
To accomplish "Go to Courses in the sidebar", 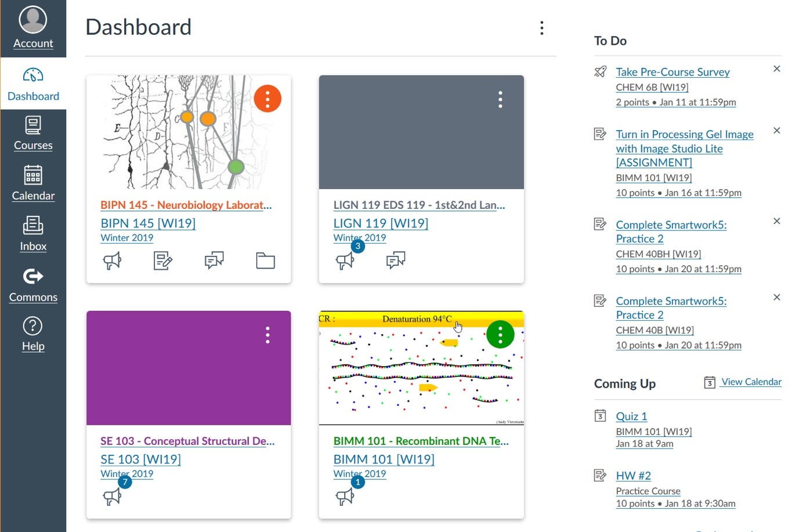I will [33, 134].
